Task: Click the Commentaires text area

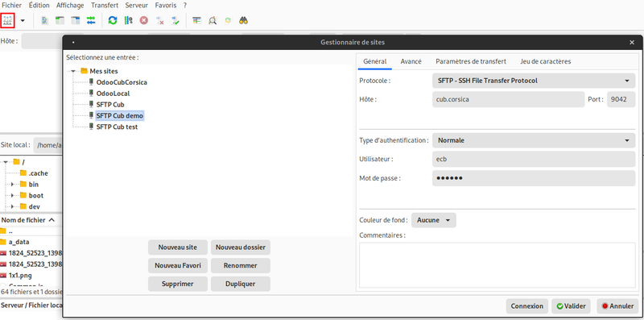Action: pyautogui.click(x=497, y=265)
